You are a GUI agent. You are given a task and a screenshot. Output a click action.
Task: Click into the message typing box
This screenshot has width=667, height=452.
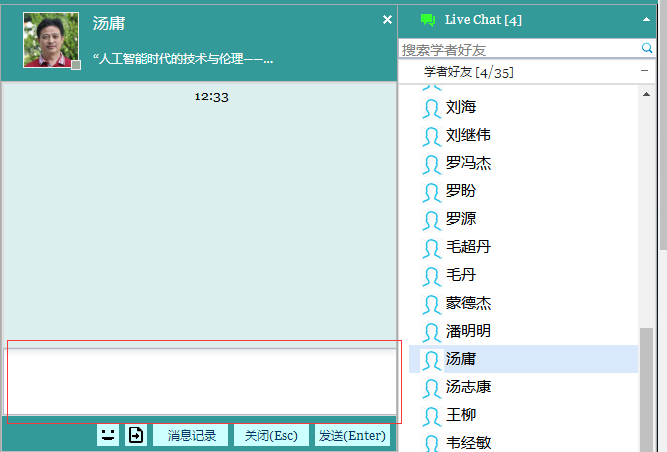[x=200, y=380]
